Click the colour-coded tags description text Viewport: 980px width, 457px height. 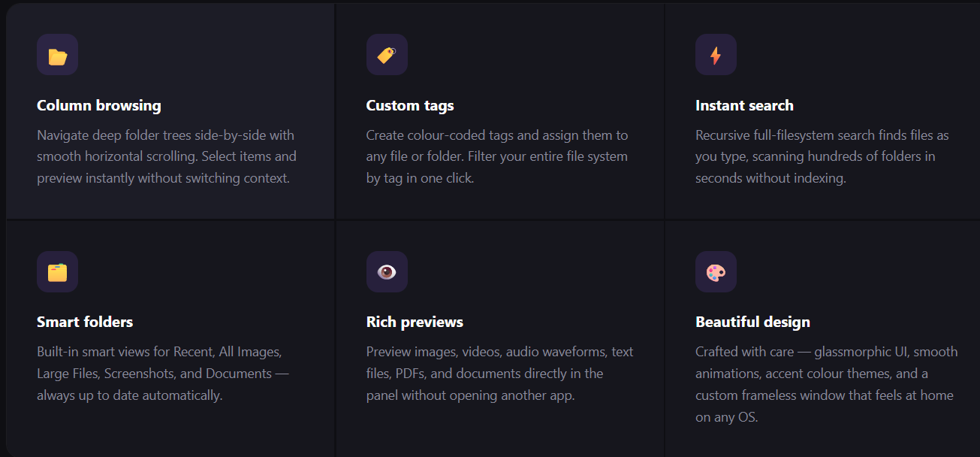[497, 157]
